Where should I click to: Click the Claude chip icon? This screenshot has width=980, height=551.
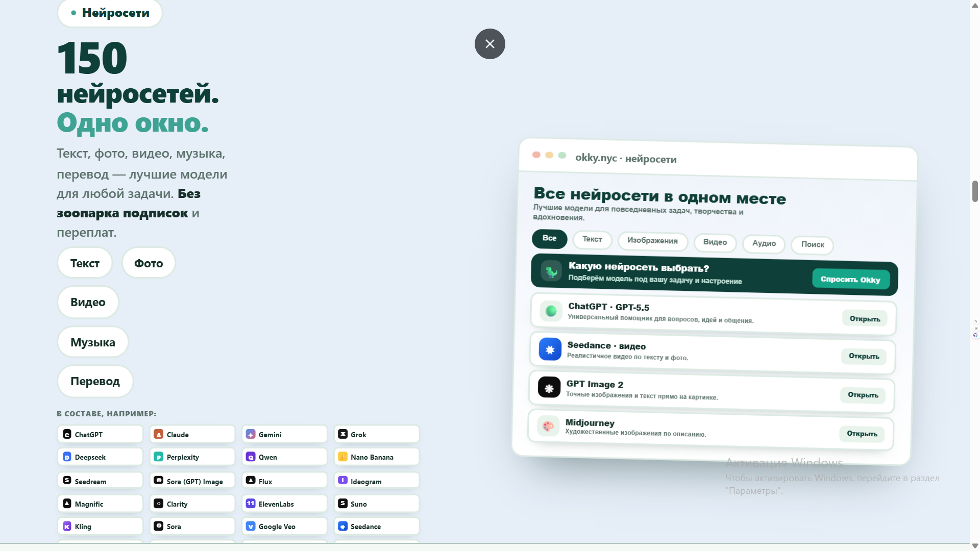coord(159,434)
